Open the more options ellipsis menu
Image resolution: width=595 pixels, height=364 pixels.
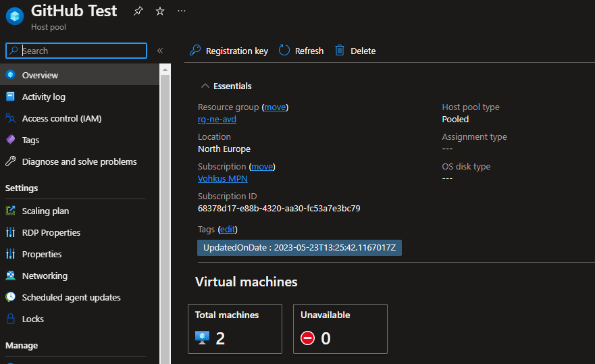(x=181, y=11)
